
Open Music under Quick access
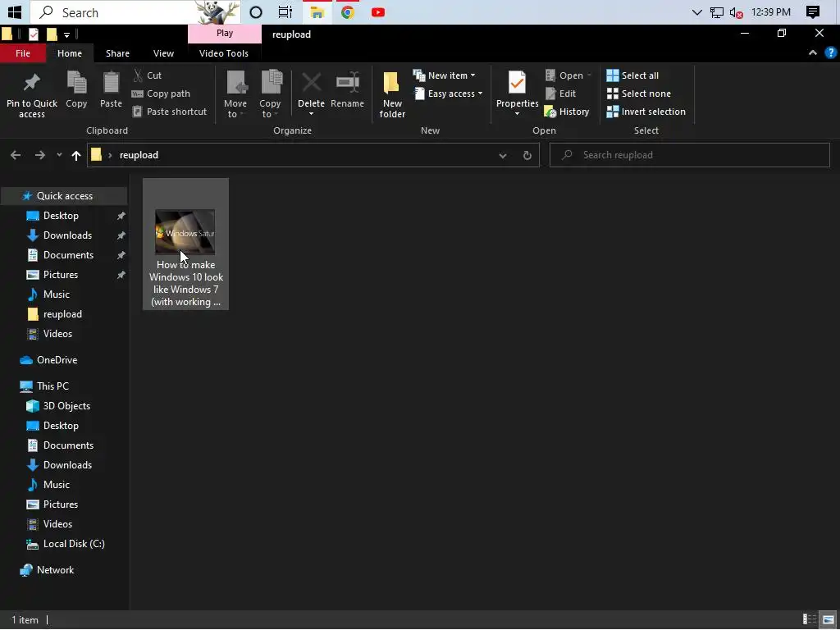pos(57,294)
